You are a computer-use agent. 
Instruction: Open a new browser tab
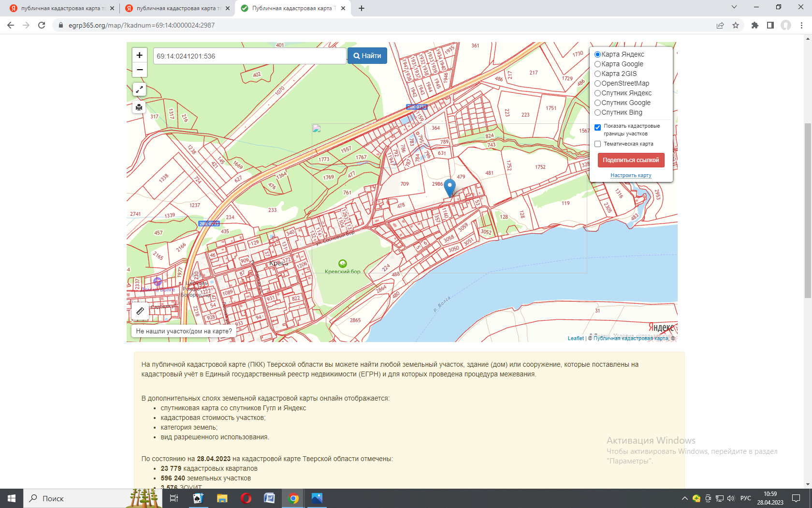point(362,8)
